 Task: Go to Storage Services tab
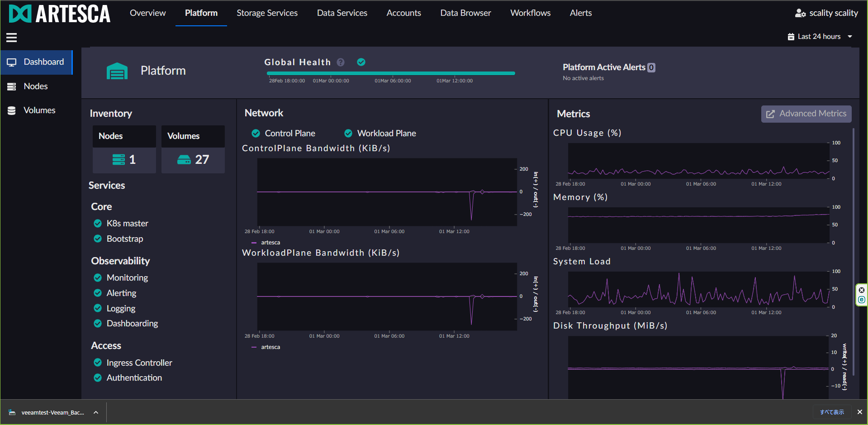pyautogui.click(x=267, y=13)
